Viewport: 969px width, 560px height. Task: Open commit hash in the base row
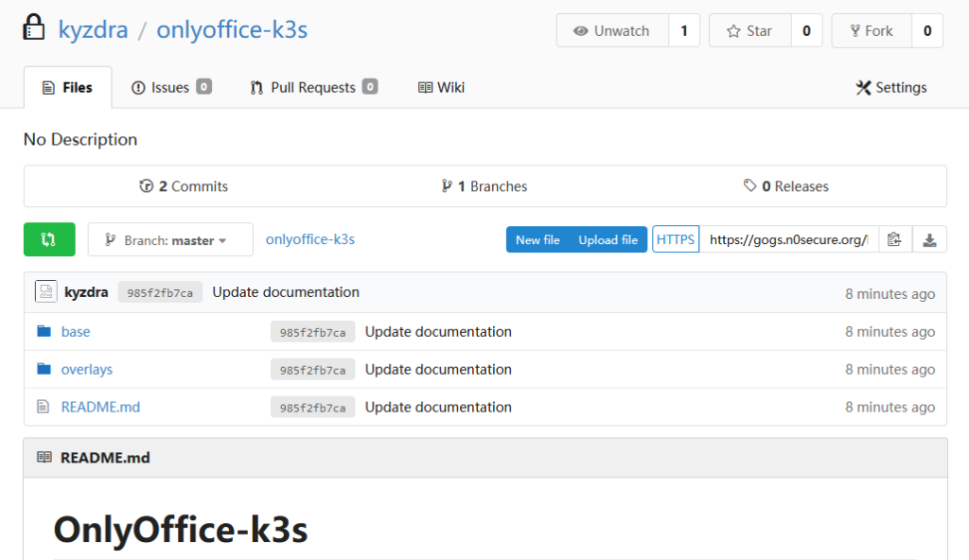tap(312, 332)
